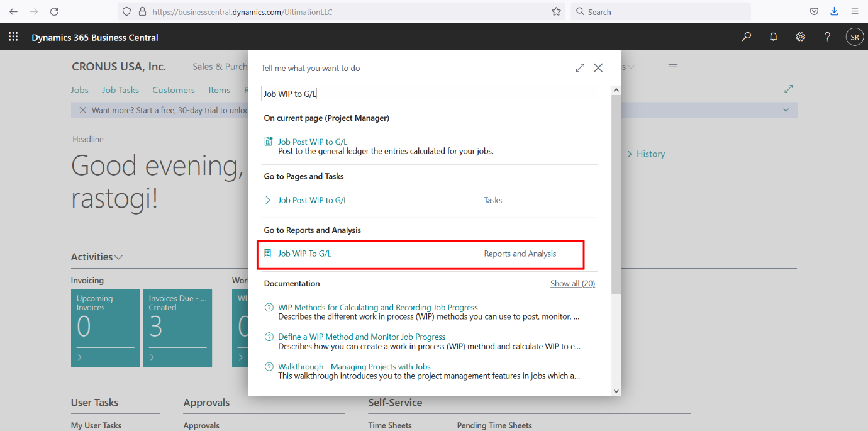The width and height of the screenshot is (868, 431).
Task: Open the Dynamics 365 app launcher
Action: tap(13, 36)
